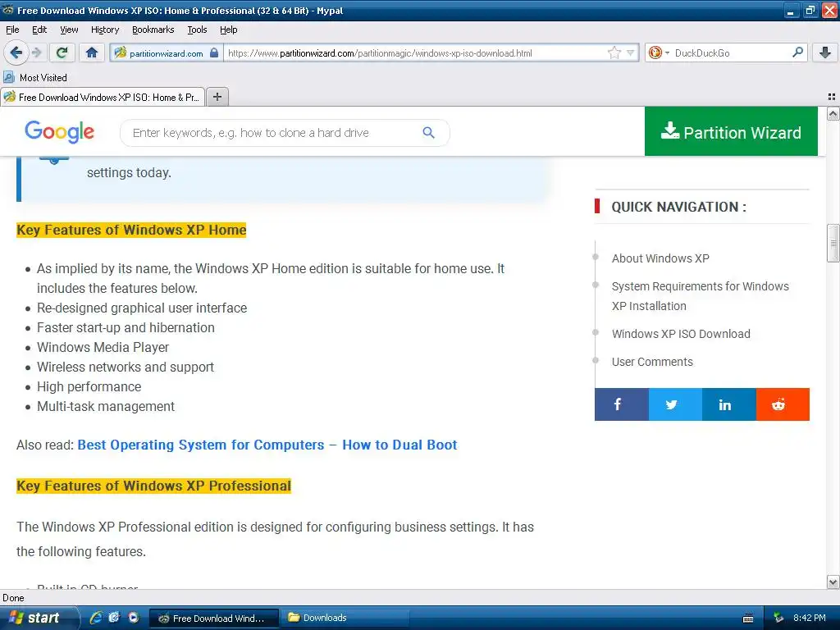Click the partitionwizard.com site identity label
The width and height of the screenshot is (840, 630).
(x=166, y=53)
